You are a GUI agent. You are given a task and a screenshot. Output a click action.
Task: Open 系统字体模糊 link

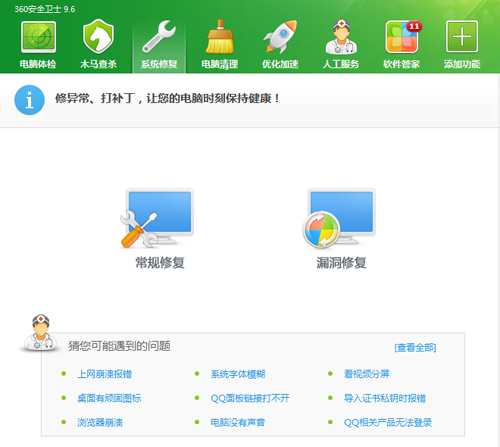pos(238,374)
